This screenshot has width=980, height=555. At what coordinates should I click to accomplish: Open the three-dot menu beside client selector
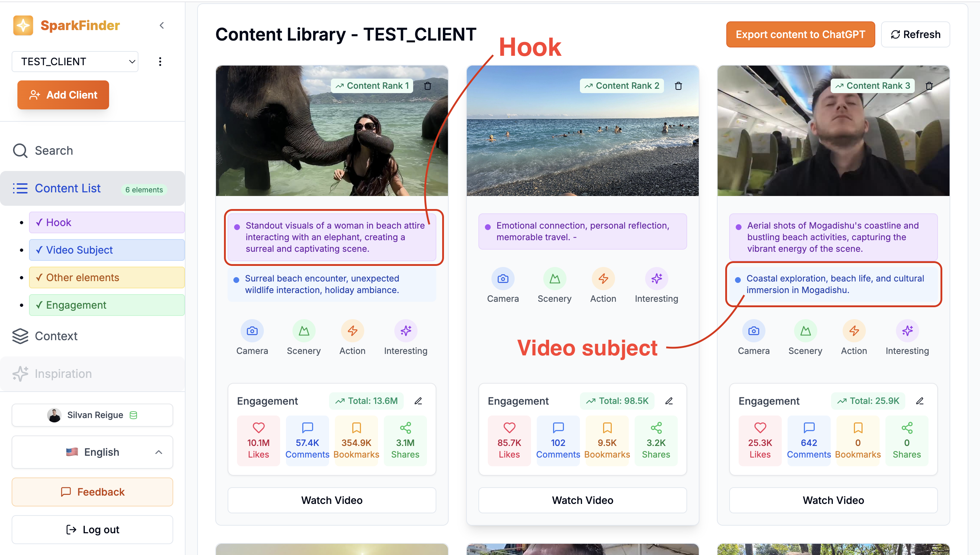tap(160, 61)
